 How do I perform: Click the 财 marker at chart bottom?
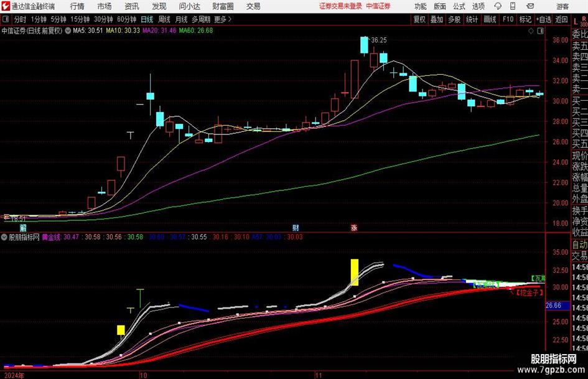[296, 227]
